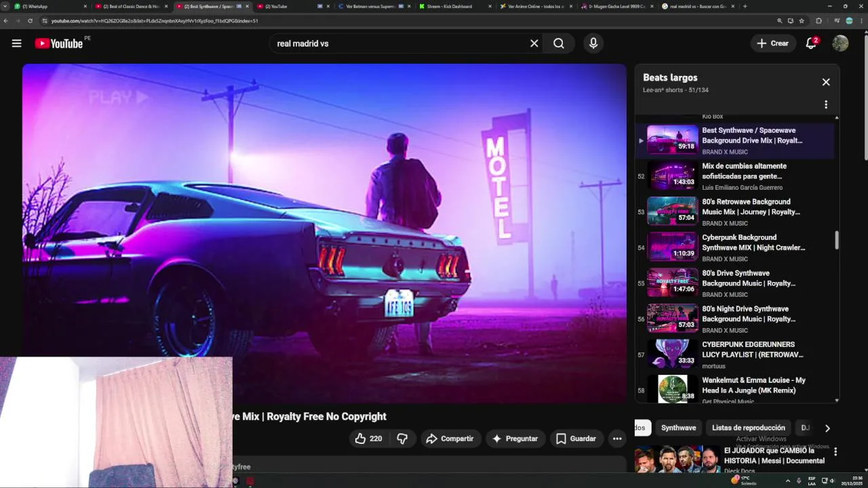
Task: Open the playlist panel three-dot options
Action: click(826, 104)
